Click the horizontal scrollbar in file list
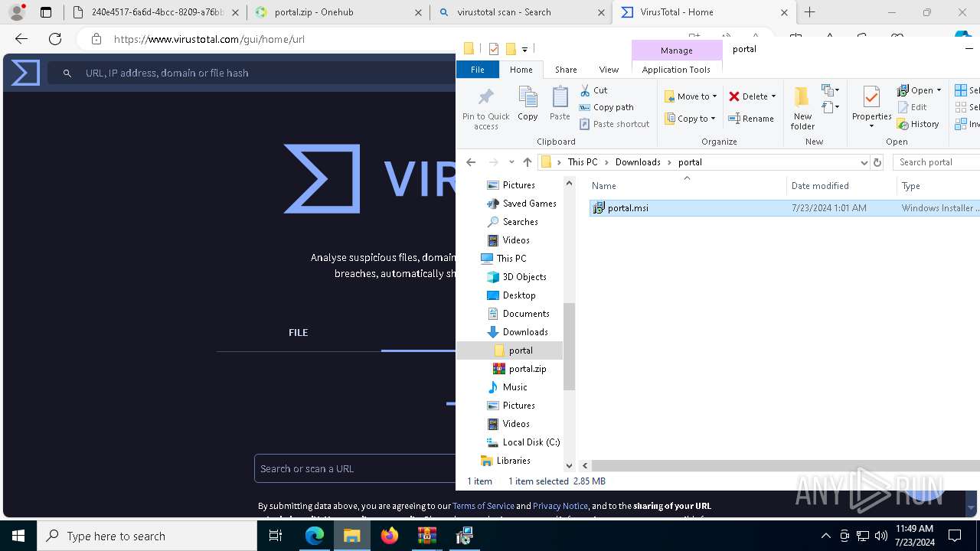980x551 pixels. (786, 465)
